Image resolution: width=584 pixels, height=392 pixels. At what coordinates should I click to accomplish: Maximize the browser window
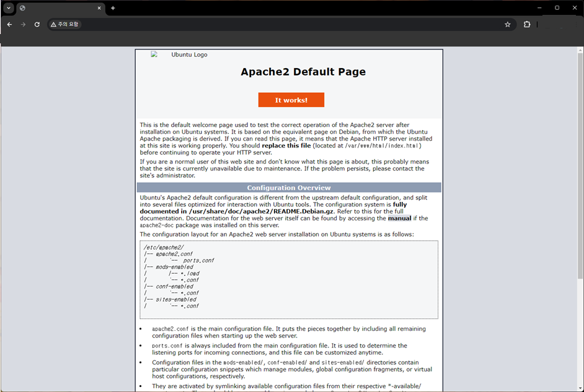tap(557, 8)
